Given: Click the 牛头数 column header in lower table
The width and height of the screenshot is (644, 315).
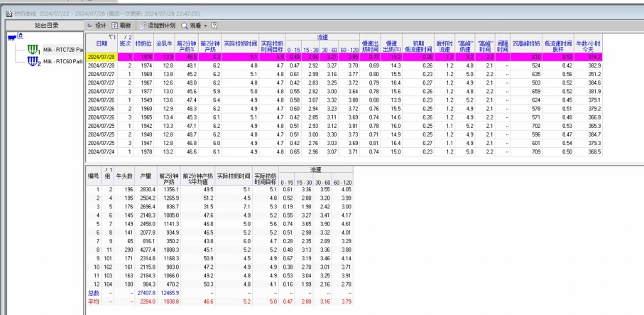Looking at the screenshot, I should tap(125, 175).
